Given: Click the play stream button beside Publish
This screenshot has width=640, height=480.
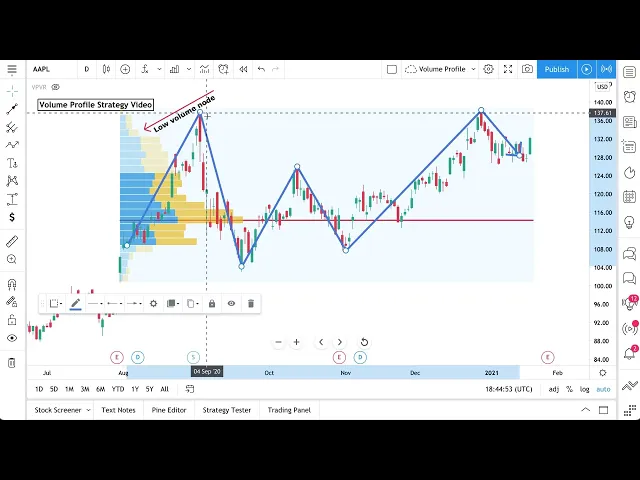Looking at the screenshot, I should click(x=587, y=69).
